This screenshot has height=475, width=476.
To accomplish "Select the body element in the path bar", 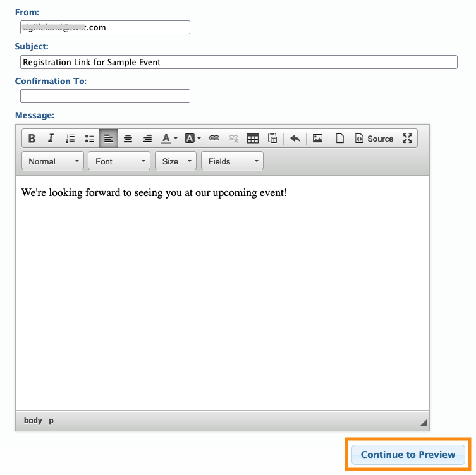I will (33, 421).
